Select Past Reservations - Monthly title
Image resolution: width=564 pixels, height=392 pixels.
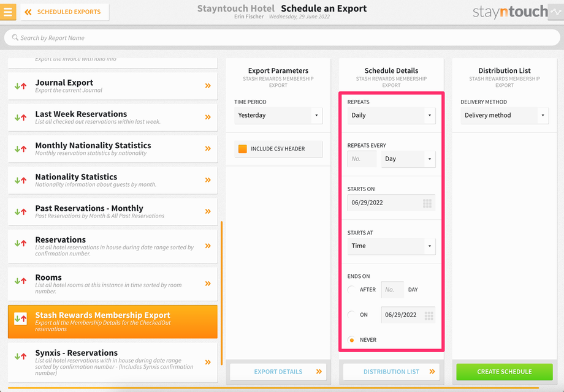(90, 208)
